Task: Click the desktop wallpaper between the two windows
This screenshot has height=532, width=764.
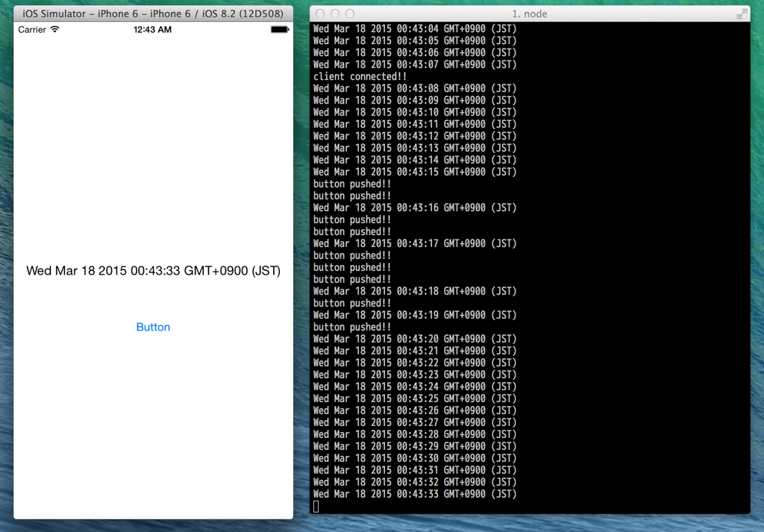Action: pyautogui.click(x=301, y=298)
